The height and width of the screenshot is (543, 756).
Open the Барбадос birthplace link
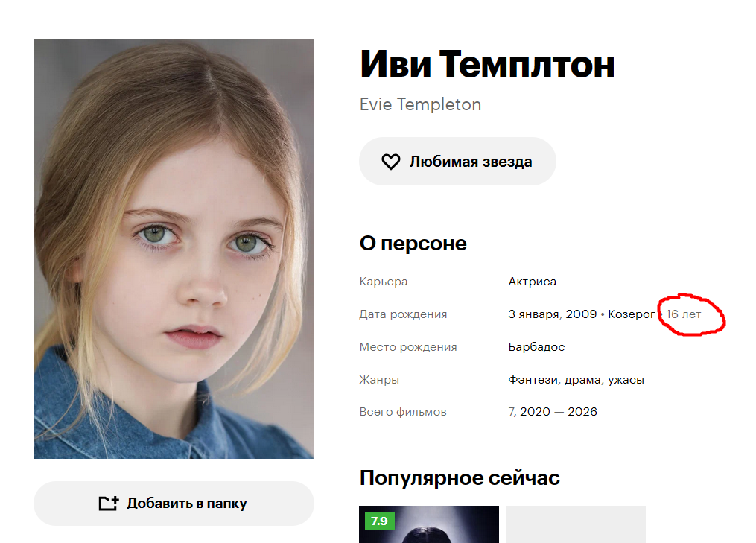click(x=536, y=346)
